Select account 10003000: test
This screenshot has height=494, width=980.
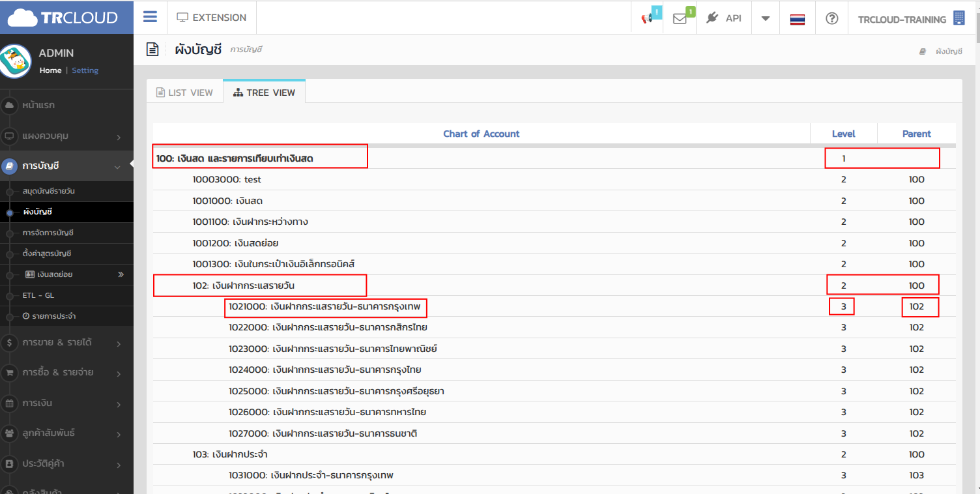[227, 179]
